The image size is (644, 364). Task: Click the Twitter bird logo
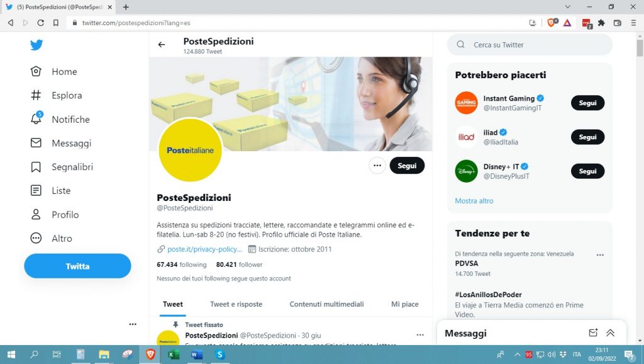pyautogui.click(x=36, y=45)
